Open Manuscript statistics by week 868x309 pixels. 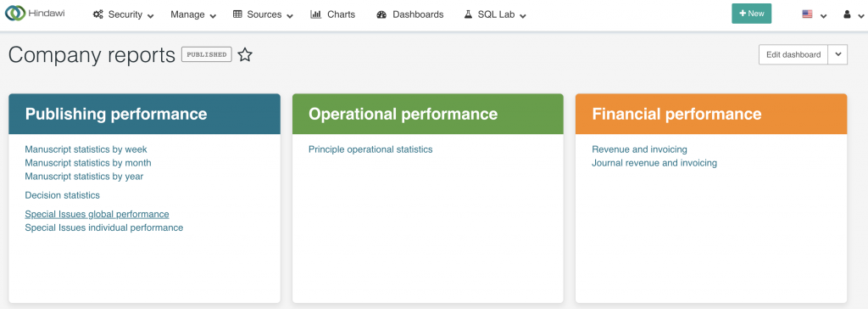click(86, 149)
